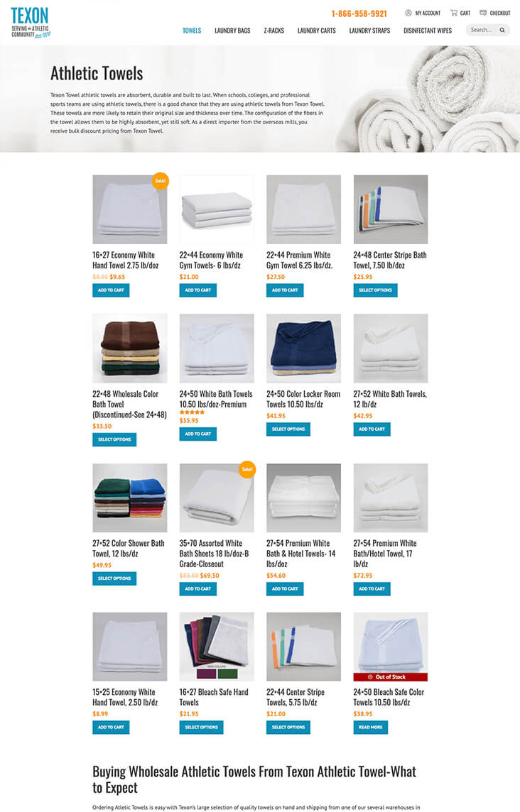Viewport: 520px width, 812px height.
Task: Add 22×44 Economy White Gym Towels to cart
Action: point(198,290)
